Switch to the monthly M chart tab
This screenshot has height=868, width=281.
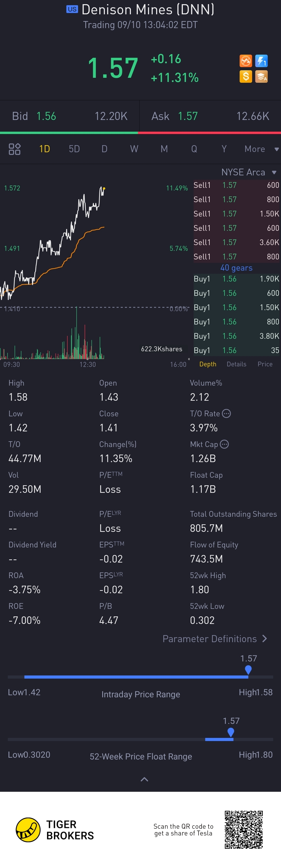coord(164,149)
